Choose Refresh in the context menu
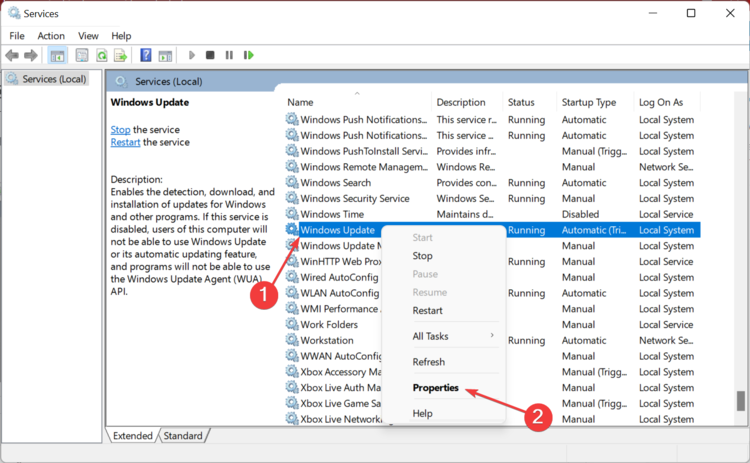The image size is (750, 463). tap(443, 362)
